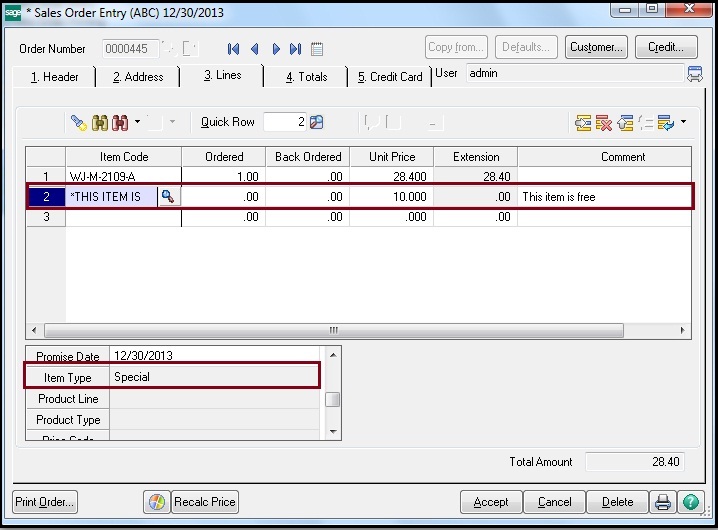Go to the next order record
718x530 pixels.
point(276,49)
